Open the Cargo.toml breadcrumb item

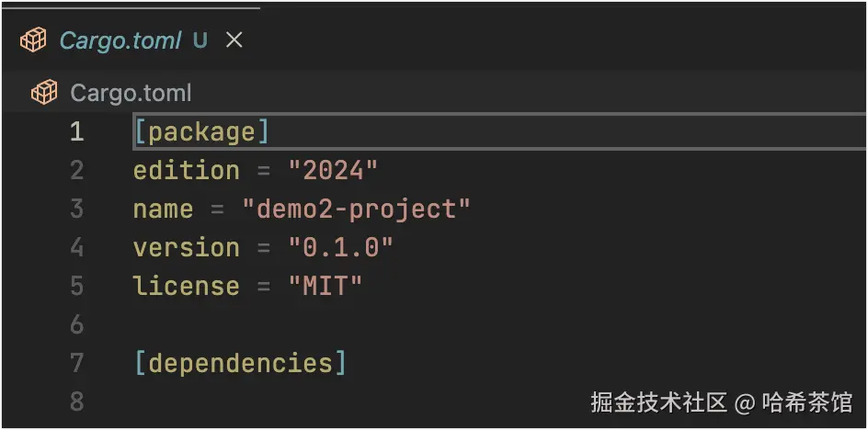[131, 93]
